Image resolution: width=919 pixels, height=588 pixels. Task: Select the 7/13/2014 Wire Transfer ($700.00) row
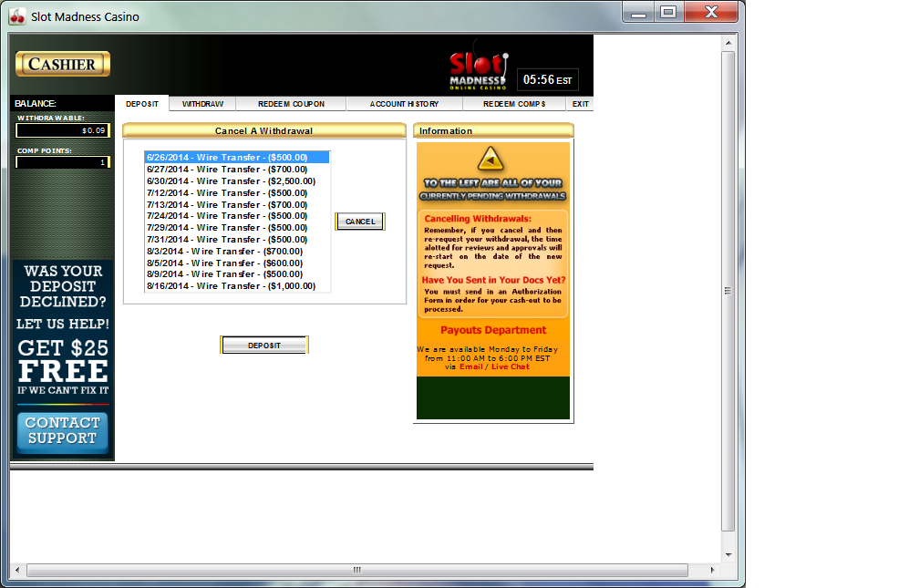click(237, 204)
